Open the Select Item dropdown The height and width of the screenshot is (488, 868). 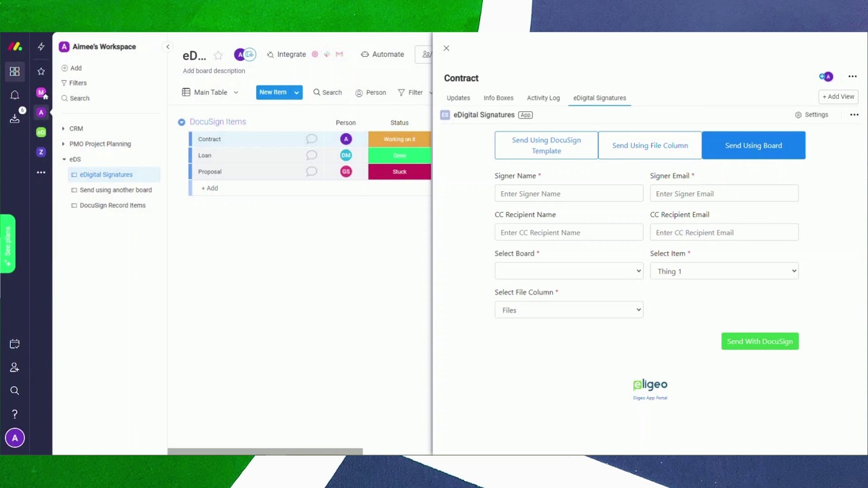[x=724, y=271]
